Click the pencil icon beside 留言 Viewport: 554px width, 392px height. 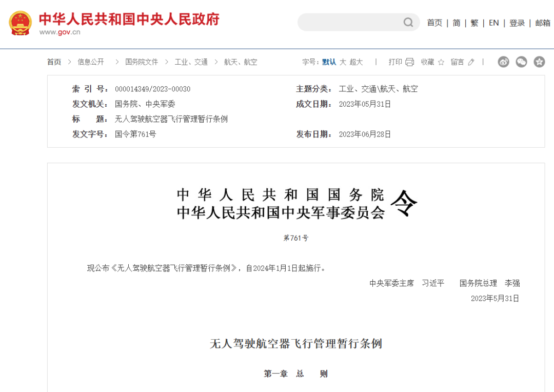click(x=471, y=62)
